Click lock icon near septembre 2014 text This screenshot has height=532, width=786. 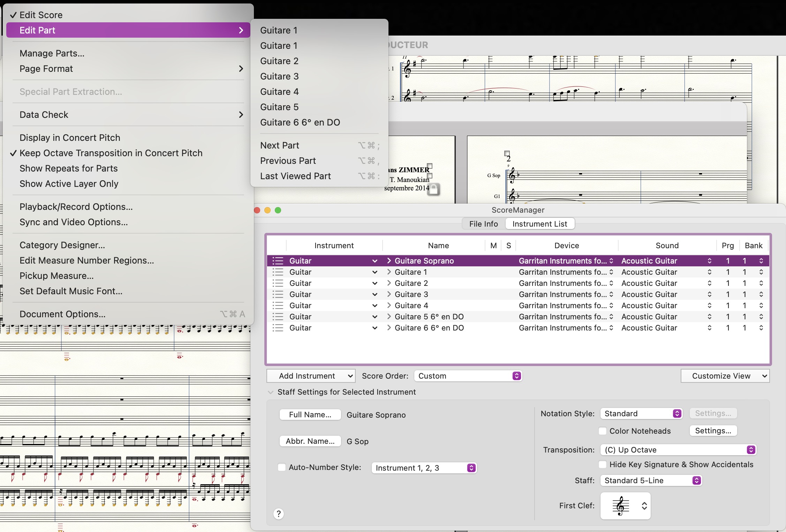(x=433, y=189)
